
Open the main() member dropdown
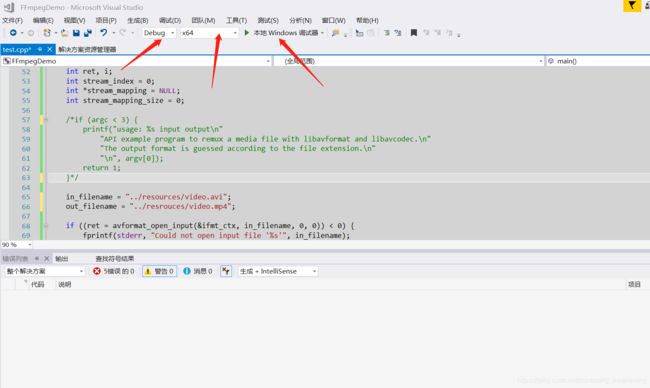point(598,61)
